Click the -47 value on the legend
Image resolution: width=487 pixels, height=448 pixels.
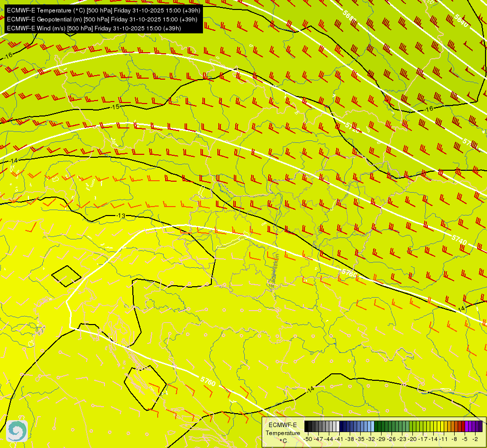[319, 439]
